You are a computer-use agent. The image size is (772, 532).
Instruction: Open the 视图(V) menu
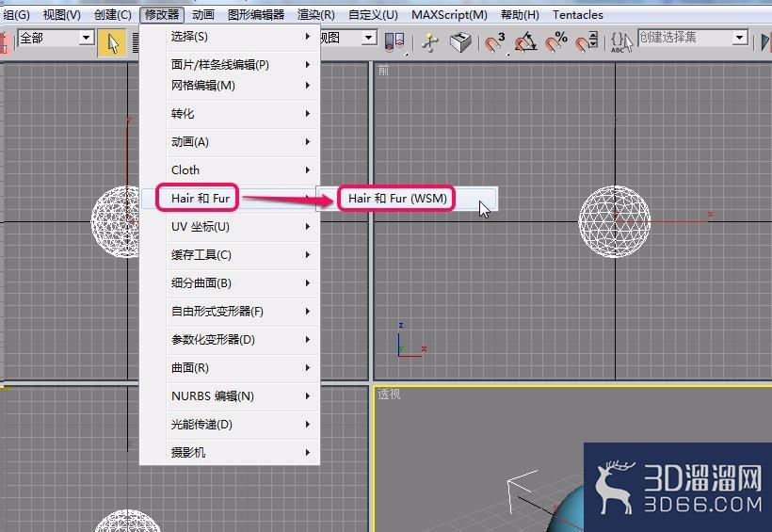click(61, 15)
